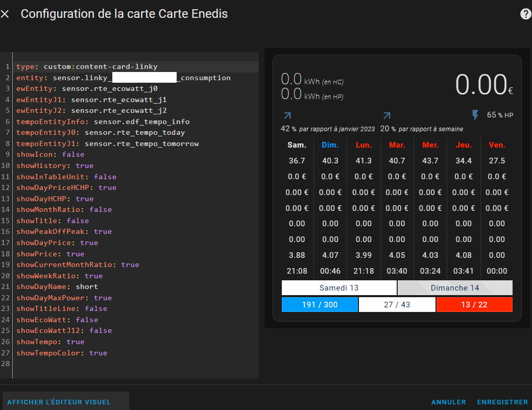Click the 20 % par rapport à semaine text
Image resolution: width=532 pixels, height=410 pixels.
pyautogui.click(x=422, y=129)
